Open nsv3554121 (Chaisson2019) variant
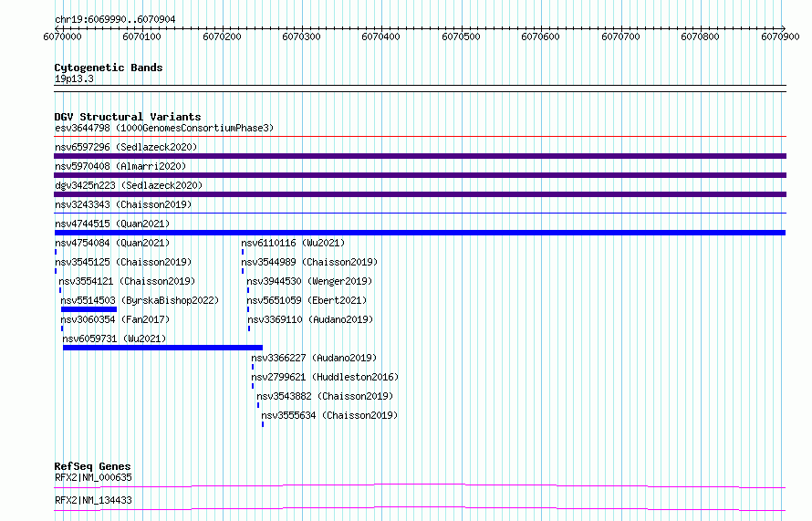This screenshot has height=521, width=812. point(127,281)
